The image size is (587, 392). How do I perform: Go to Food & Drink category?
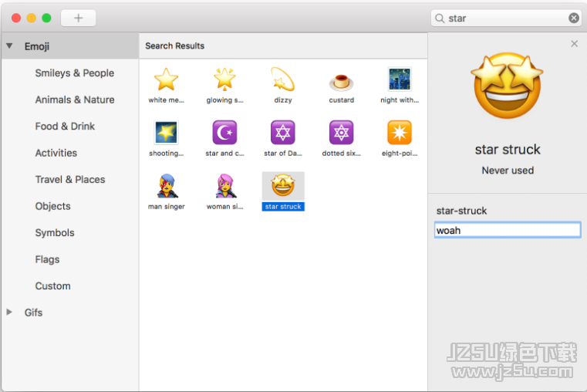tap(65, 127)
